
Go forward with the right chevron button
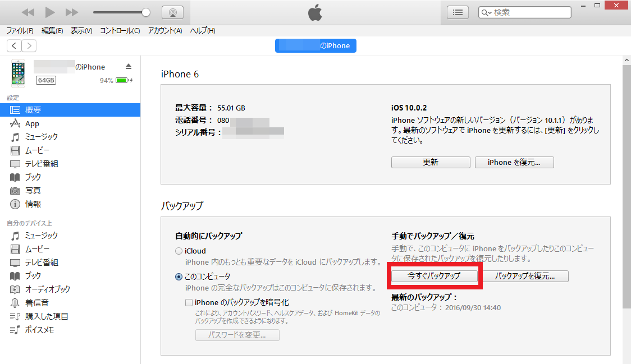29,46
